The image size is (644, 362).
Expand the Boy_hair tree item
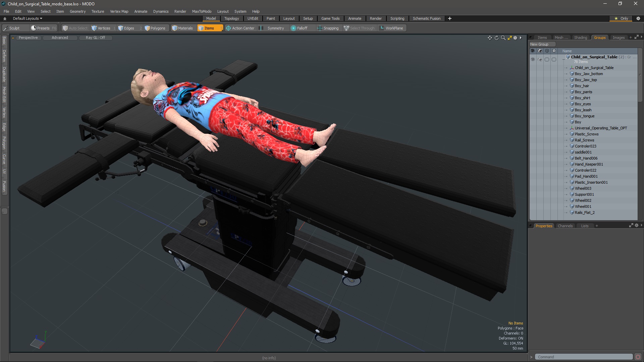pos(567,86)
